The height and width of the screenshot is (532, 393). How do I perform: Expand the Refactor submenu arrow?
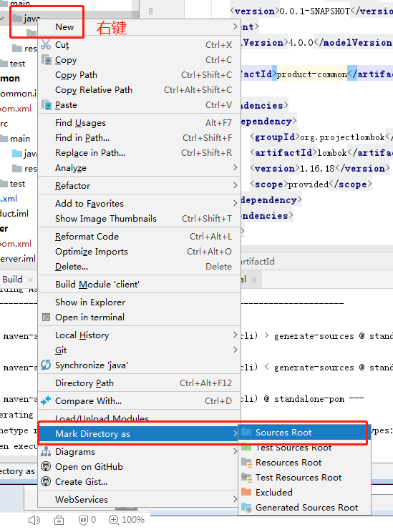click(x=235, y=185)
